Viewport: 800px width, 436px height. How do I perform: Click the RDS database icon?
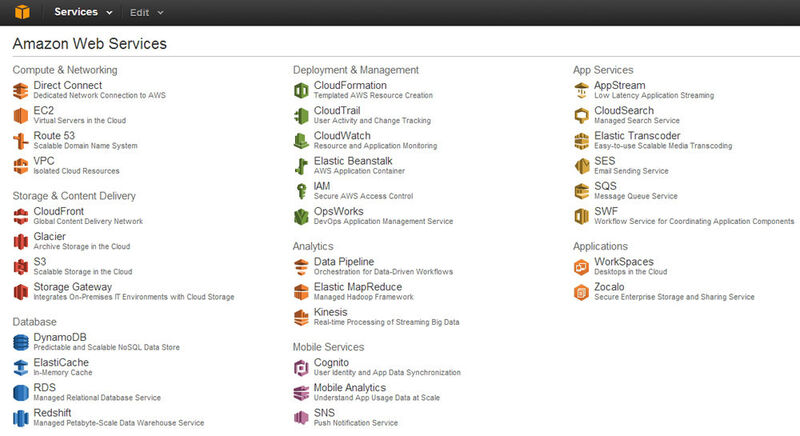tap(20, 393)
